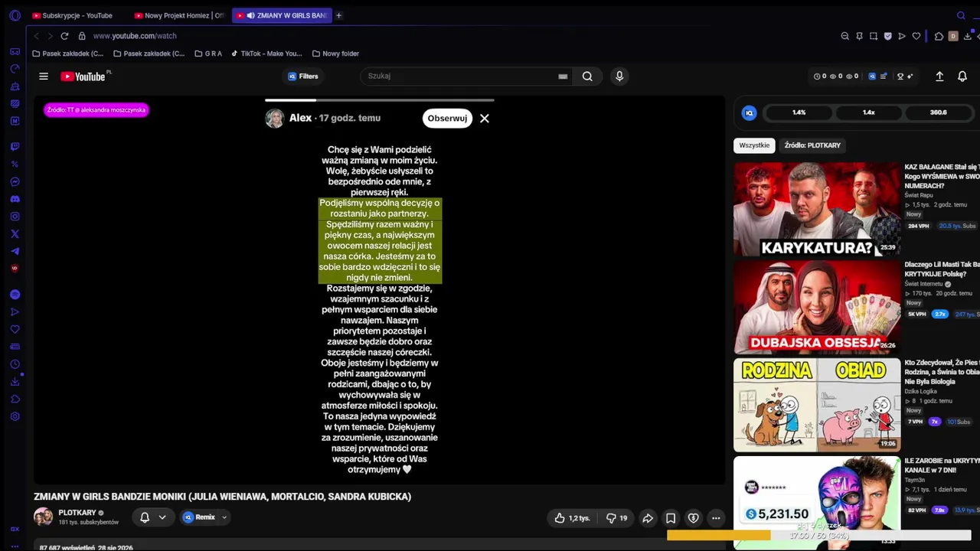Screen dimensions: 980x551
Task: Select the Źródło: PLOTKARY filter chip
Action: (x=812, y=145)
